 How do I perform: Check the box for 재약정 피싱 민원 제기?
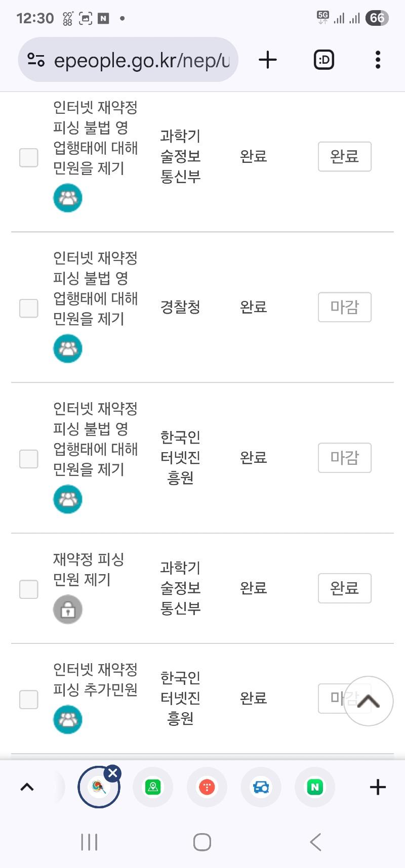click(29, 589)
